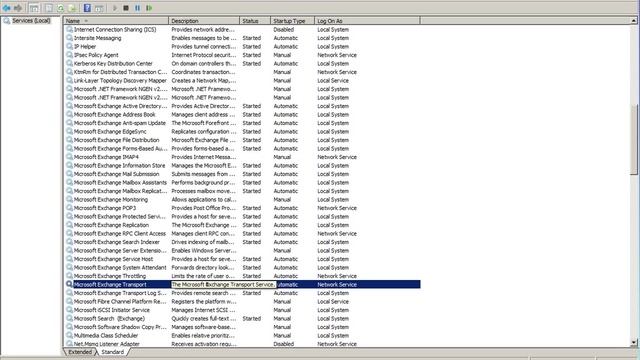Click the Microsoft Exchange Throttling service icon

pos(69,276)
